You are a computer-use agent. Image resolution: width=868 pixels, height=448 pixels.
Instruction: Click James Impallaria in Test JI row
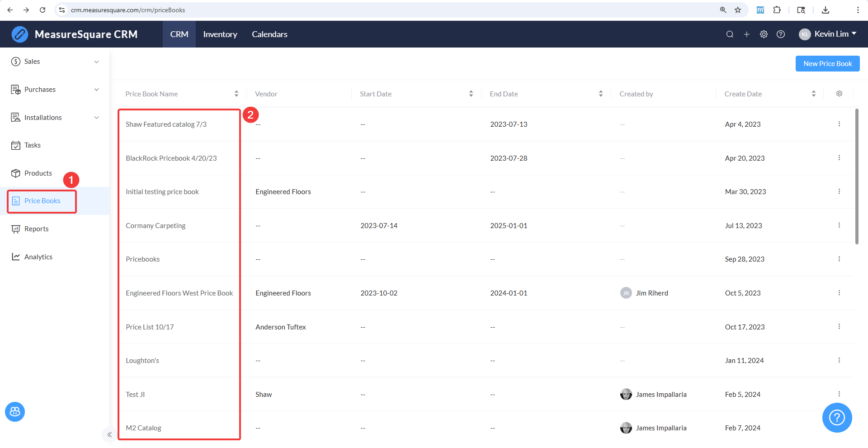point(661,395)
